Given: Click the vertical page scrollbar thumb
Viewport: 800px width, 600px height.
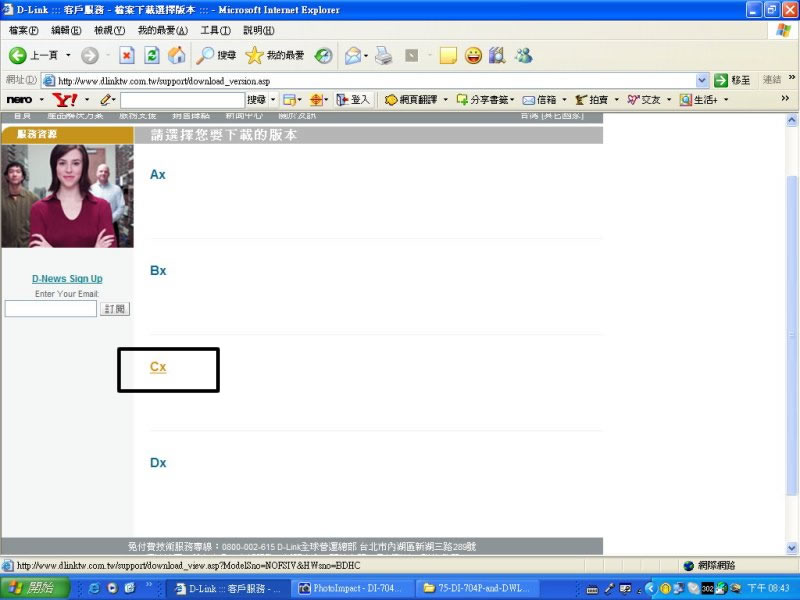Looking at the screenshot, I should 791,334.
